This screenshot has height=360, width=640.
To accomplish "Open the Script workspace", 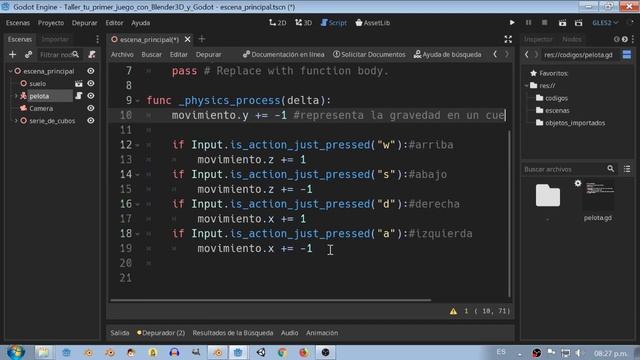I will pos(333,23).
